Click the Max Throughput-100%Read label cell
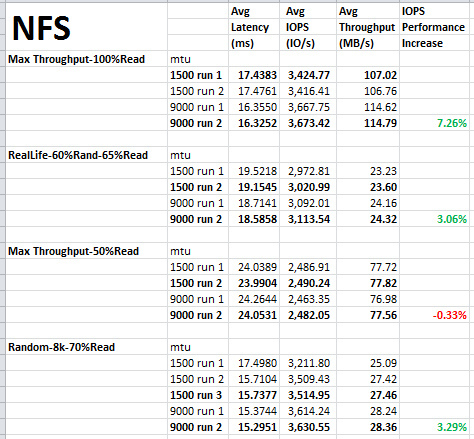This screenshot has width=474, height=439. (x=86, y=59)
